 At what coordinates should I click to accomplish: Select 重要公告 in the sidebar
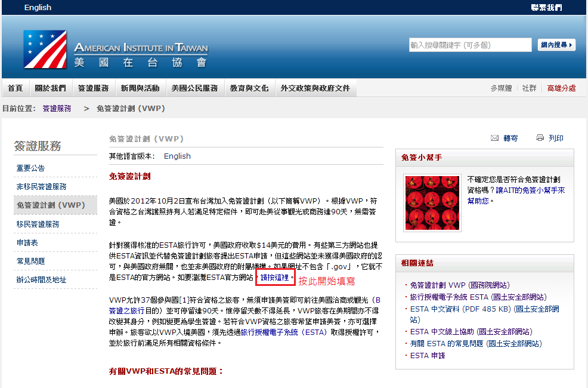tap(31, 168)
